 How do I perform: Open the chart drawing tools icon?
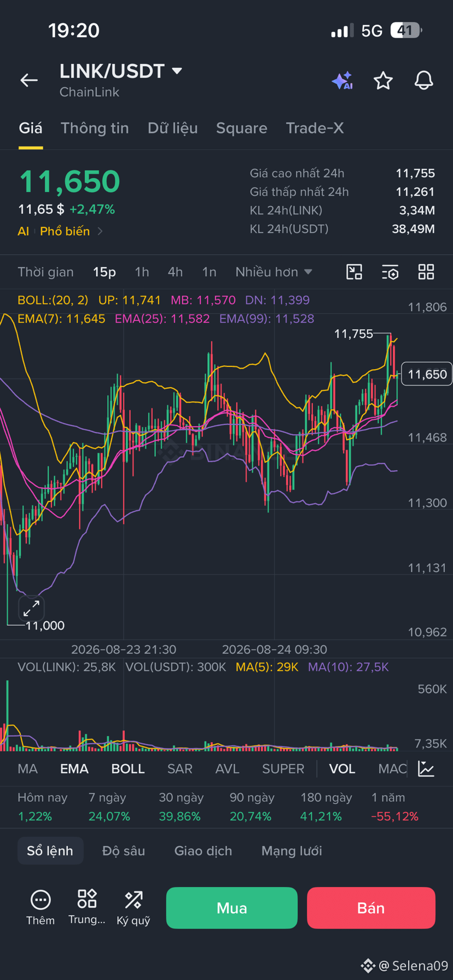(355, 272)
